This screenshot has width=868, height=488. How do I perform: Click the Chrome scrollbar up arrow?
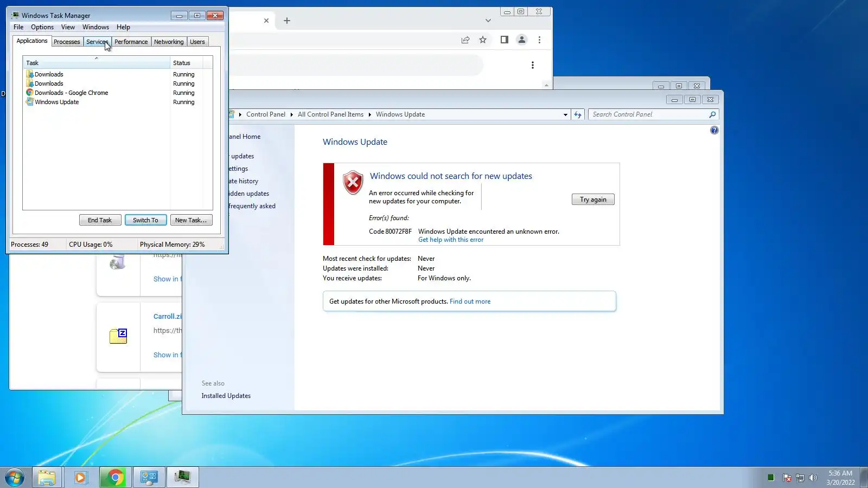pyautogui.click(x=546, y=85)
